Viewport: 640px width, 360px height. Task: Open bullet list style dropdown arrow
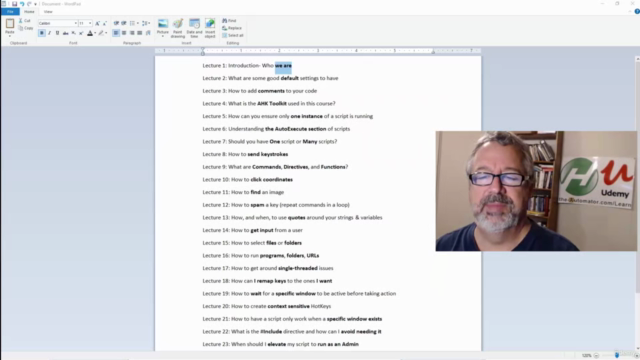(138, 23)
